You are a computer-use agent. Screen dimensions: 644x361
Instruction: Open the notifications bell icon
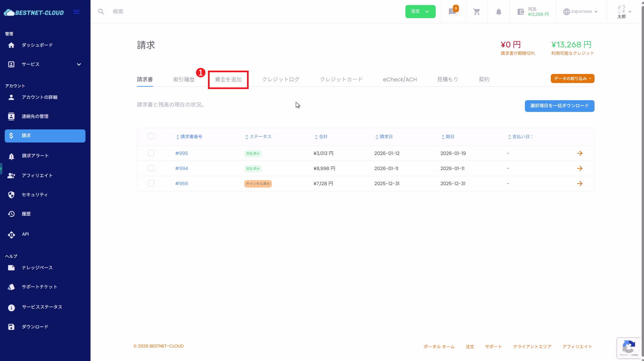[498, 12]
